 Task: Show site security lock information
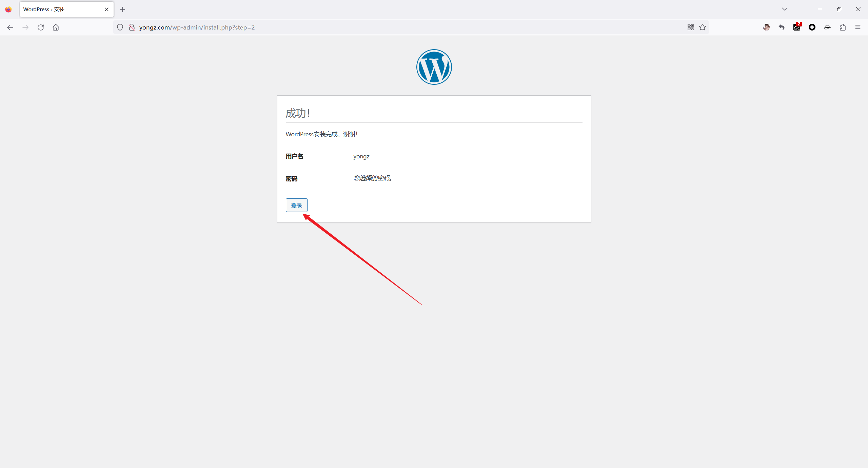132,27
